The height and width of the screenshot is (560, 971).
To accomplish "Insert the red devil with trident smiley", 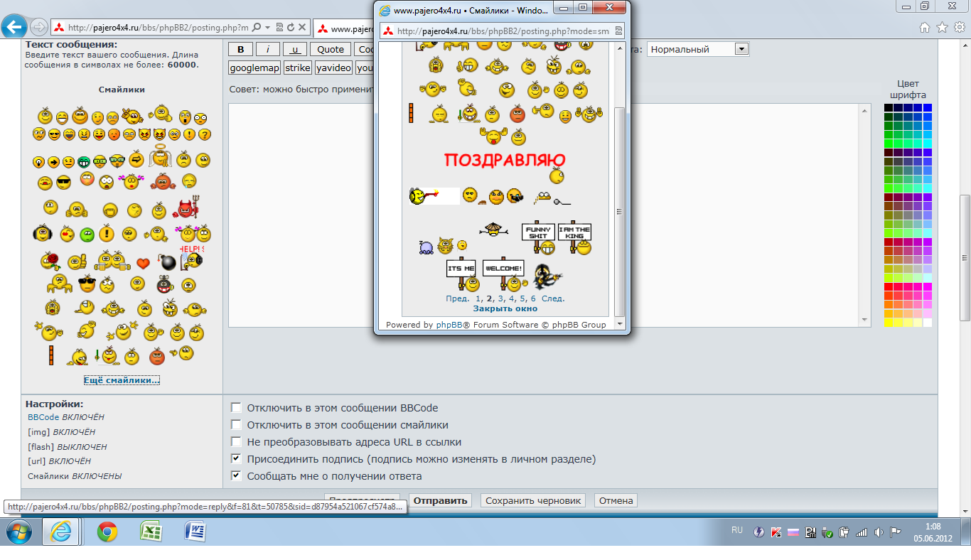I will click(x=186, y=208).
